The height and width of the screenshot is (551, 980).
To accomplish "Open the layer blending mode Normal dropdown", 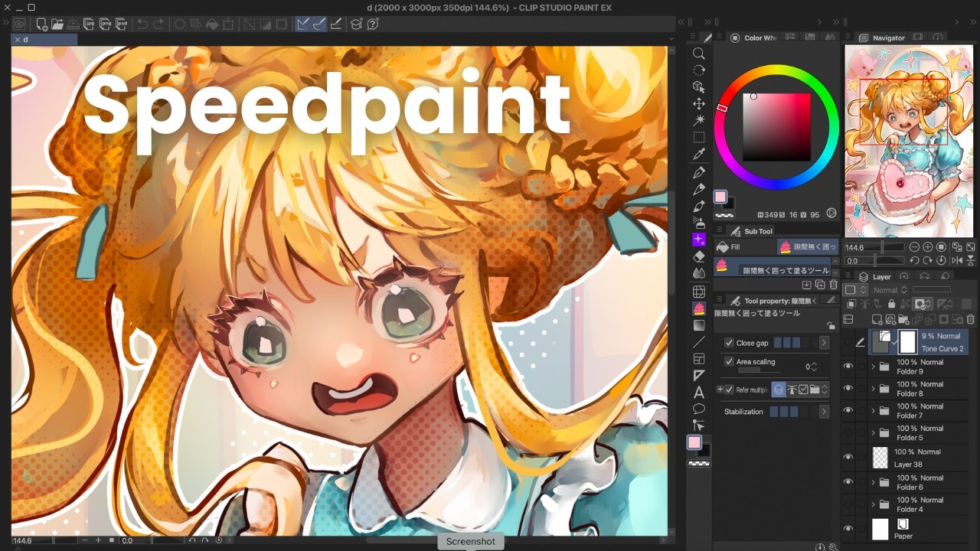I will [890, 290].
